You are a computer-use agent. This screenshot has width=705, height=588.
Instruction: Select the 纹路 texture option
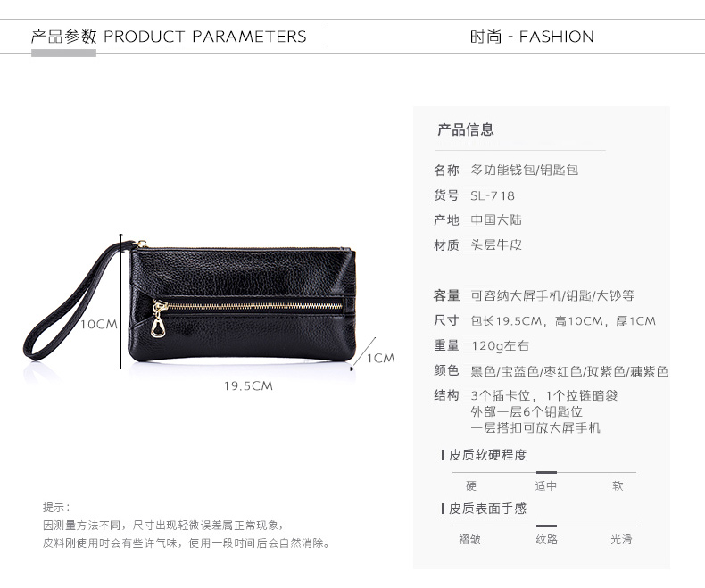point(546,539)
